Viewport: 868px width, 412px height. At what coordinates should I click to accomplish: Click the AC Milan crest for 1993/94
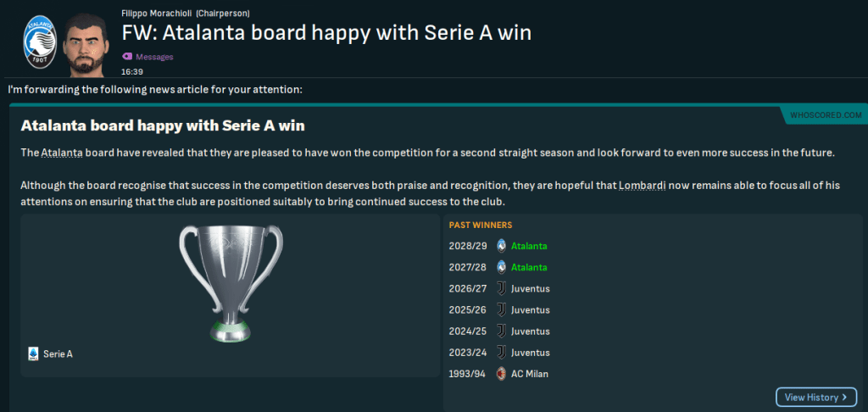[x=501, y=373]
